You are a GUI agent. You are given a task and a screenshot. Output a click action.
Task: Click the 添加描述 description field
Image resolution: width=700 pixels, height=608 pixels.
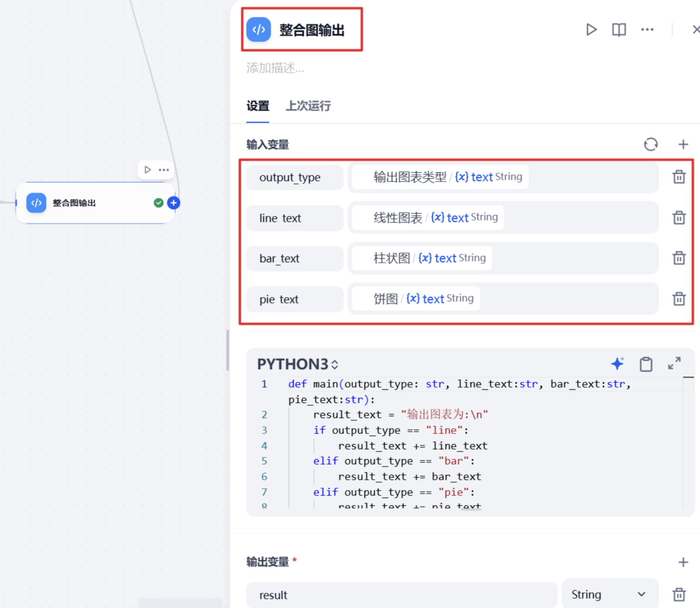tap(275, 68)
